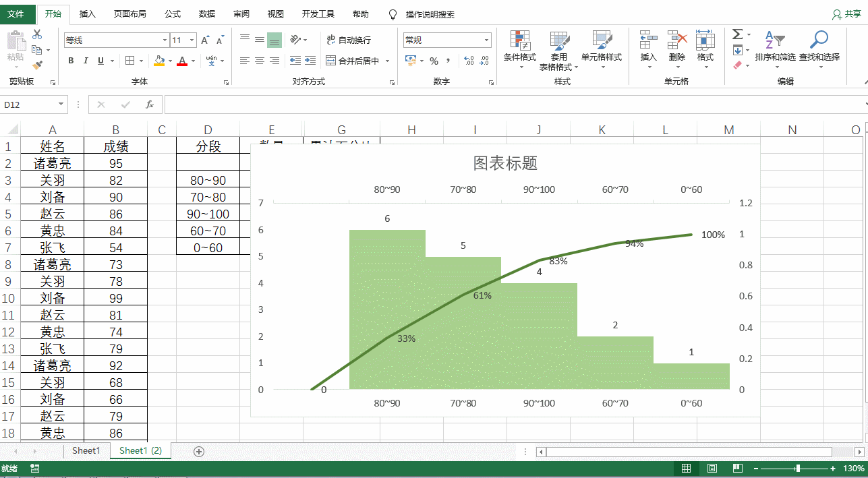Open Find and Select (查找和选择)
The width and height of the screenshot is (868, 478).
pyautogui.click(x=819, y=50)
